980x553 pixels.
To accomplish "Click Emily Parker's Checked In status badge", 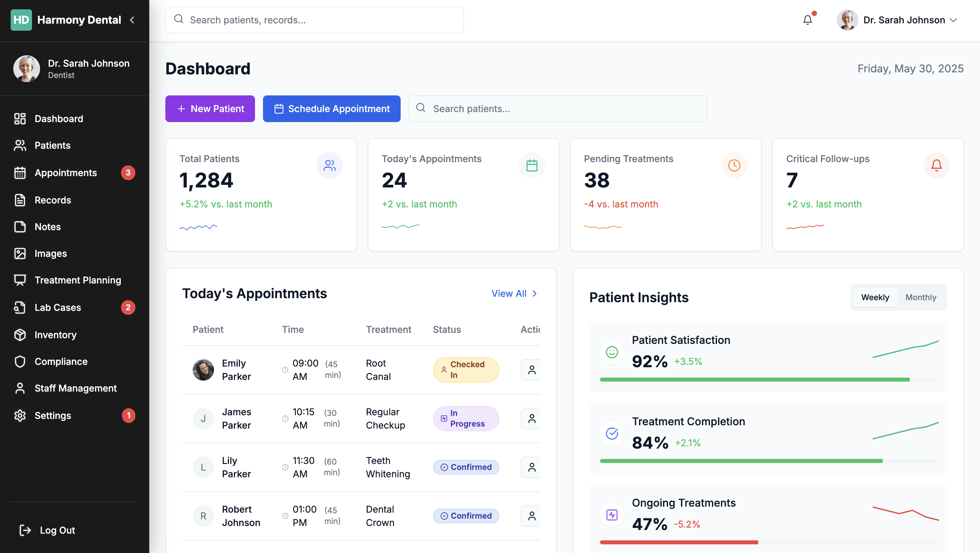I will (x=466, y=370).
